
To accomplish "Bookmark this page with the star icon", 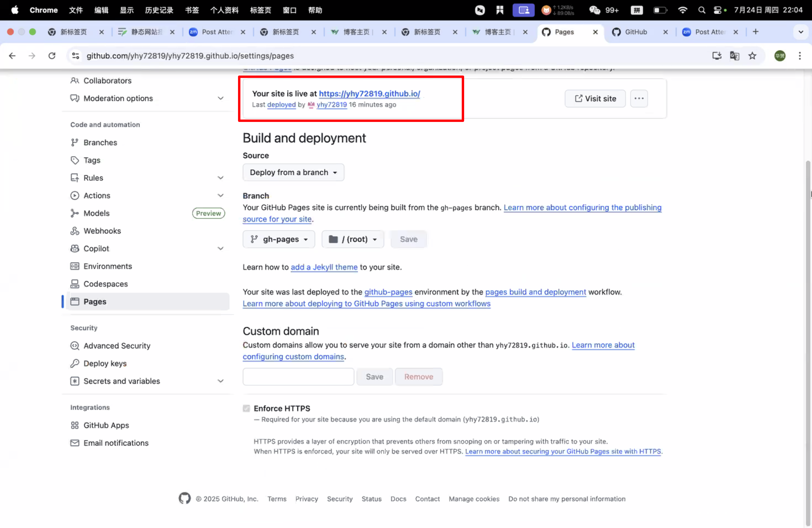I will [752, 56].
